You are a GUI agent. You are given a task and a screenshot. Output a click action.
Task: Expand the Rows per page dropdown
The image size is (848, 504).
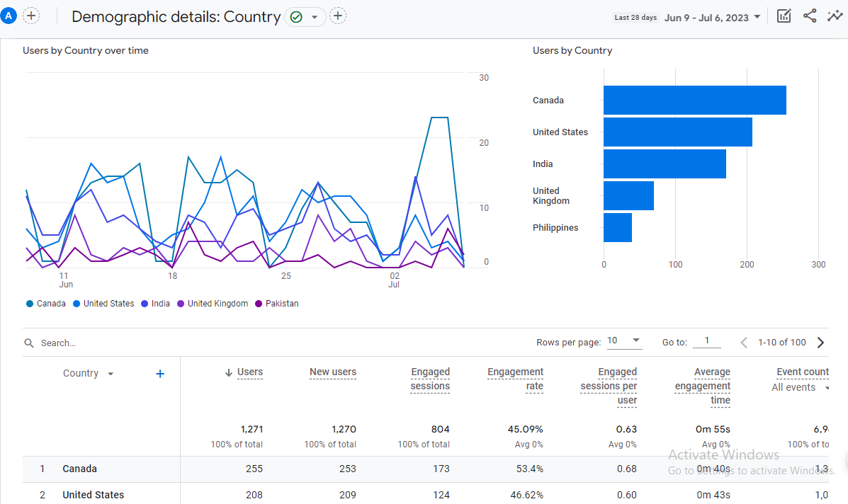pyautogui.click(x=623, y=341)
